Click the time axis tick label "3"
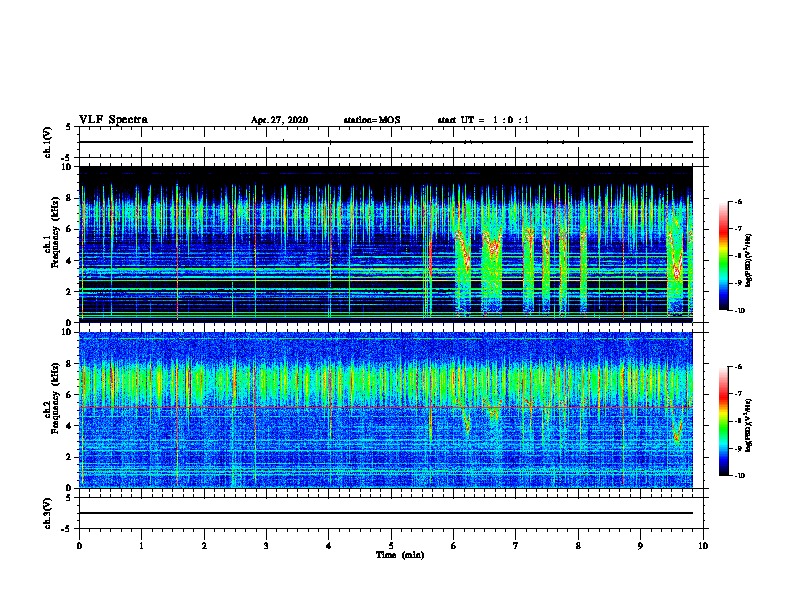Viewport: 792px width, 612px height. (x=266, y=546)
